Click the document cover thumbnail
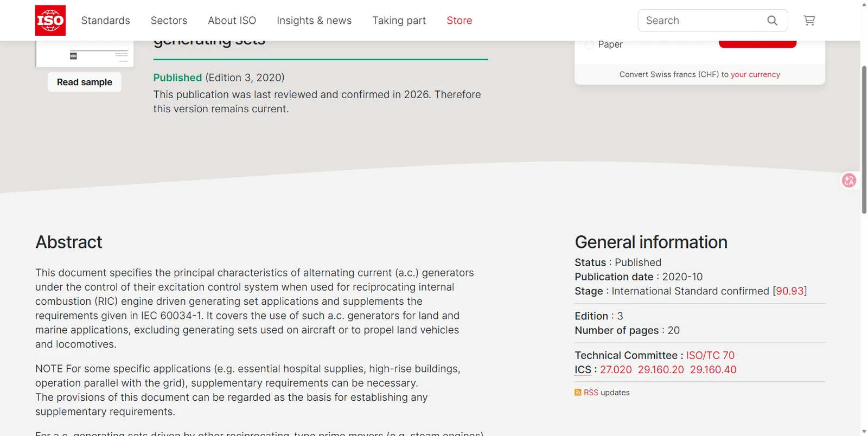Viewport: 868px width, 436px height. click(x=85, y=54)
